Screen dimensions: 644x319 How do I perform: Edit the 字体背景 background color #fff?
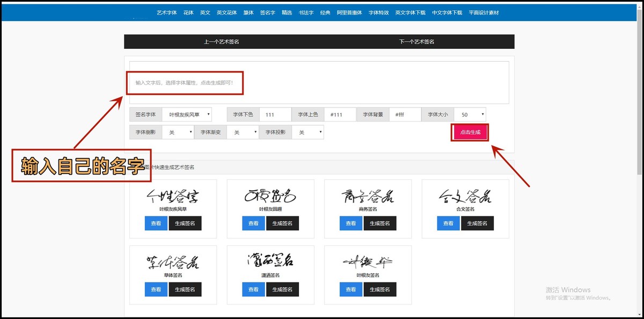click(x=405, y=114)
